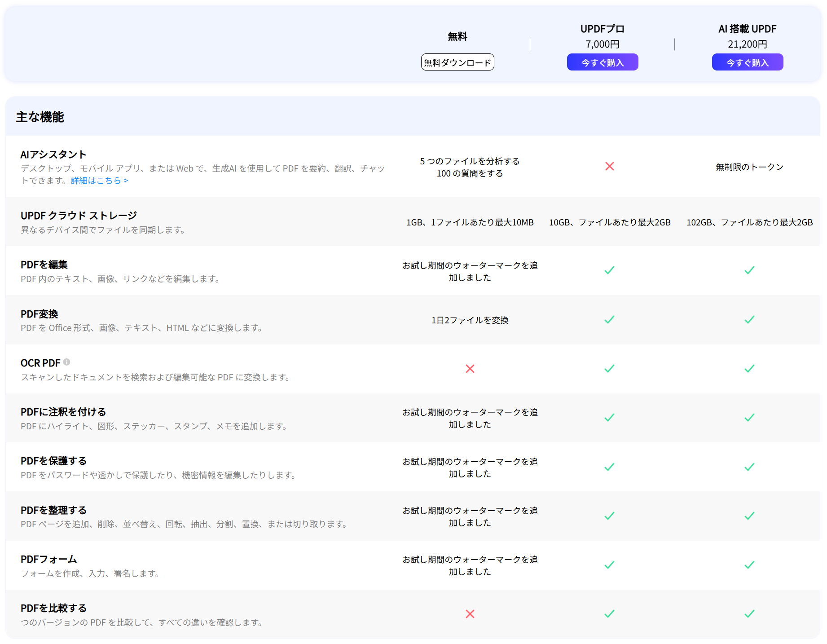Click 今すぐ購入 under AI 搭載 UPDF

[x=748, y=62]
